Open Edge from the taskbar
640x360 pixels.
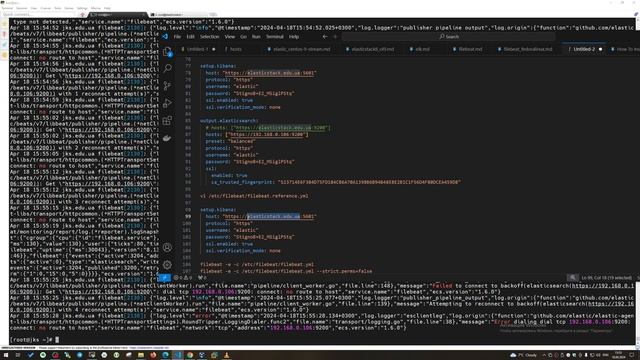pos(165,355)
